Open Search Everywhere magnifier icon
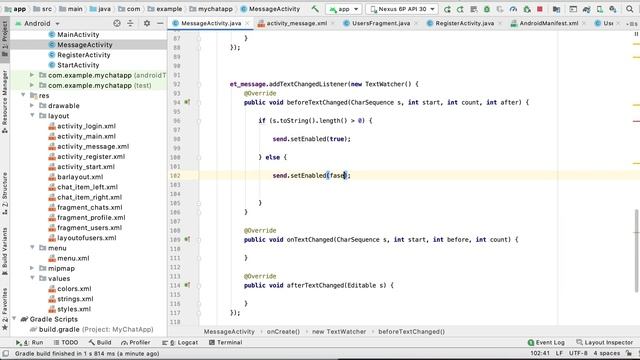Screen dimensions: 640x360 point(630,9)
